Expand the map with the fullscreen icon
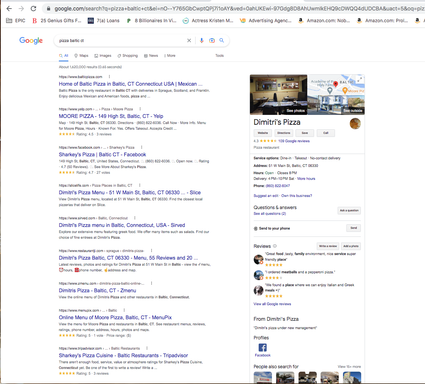The height and width of the screenshot is (384, 425). click(360, 79)
